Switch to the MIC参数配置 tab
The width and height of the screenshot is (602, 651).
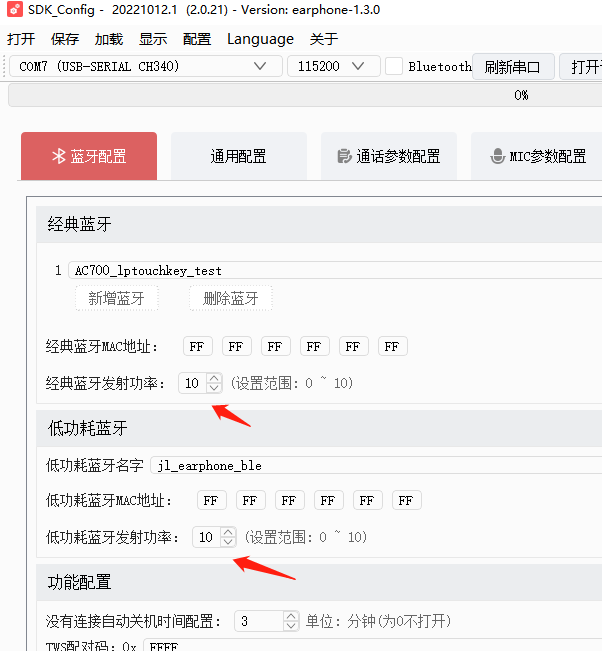coord(538,156)
